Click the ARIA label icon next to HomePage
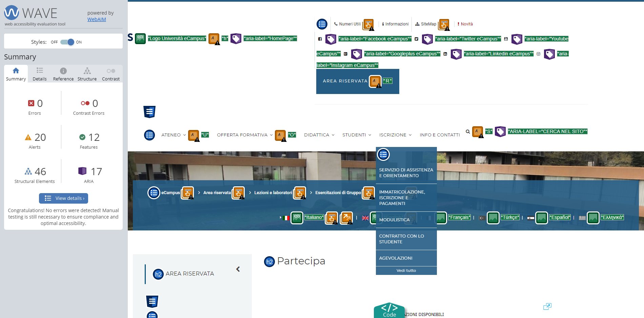Image resolution: width=644 pixels, height=318 pixels. [236, 39]
